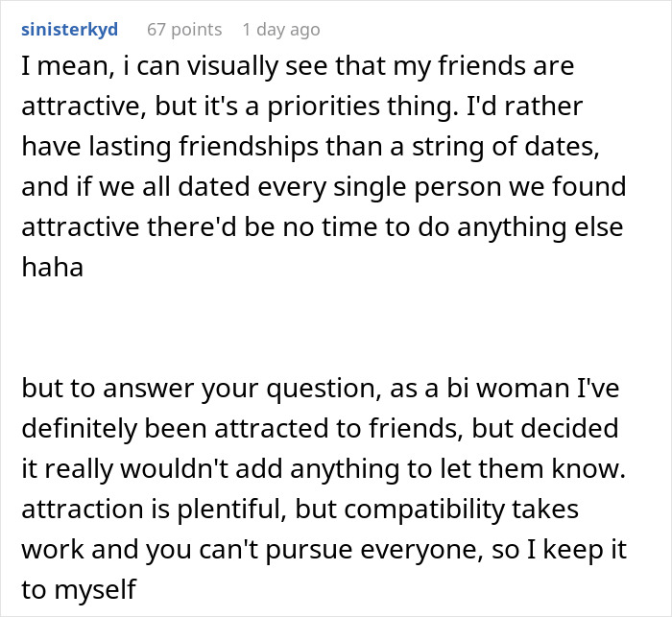Image resolution: width=672 pixels, height=617 pixels.
Task: Open the sinisterkyd user profile
Action: point(69,30)
